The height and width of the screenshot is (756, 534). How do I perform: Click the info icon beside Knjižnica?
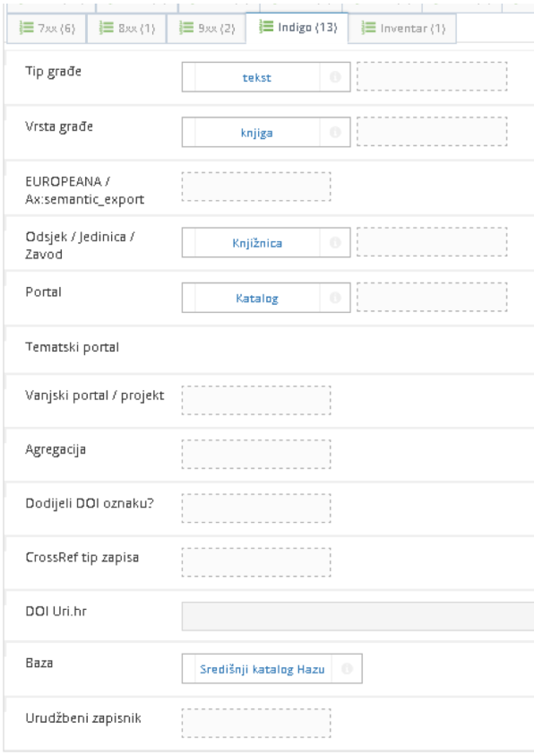tap(335, 243)
